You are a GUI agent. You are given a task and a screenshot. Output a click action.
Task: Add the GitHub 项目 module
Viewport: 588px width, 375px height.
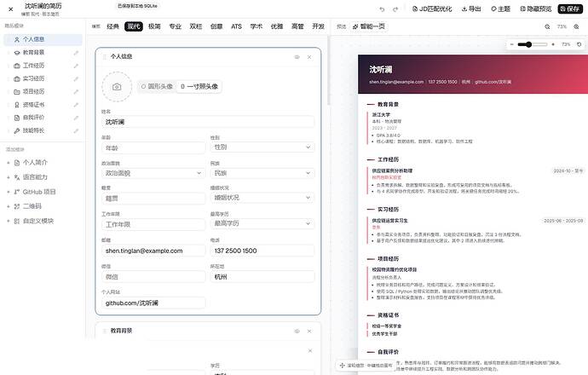point(32,192)
